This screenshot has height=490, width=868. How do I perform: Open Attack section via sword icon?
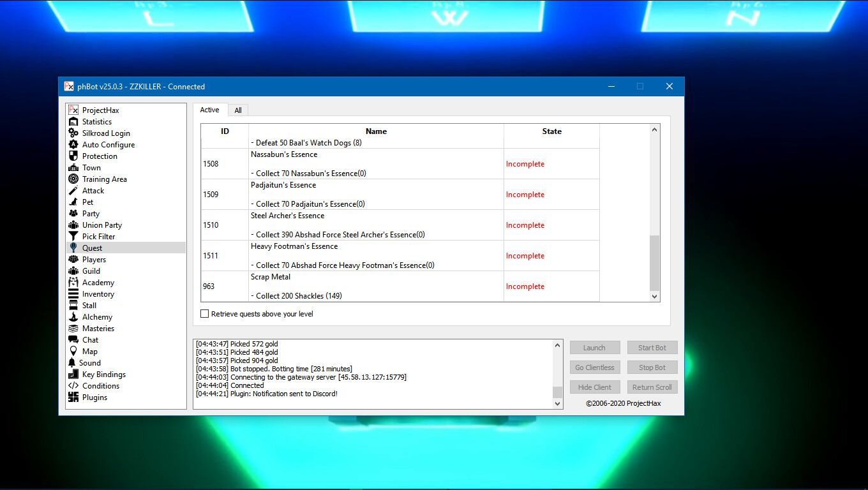[73, 191]
